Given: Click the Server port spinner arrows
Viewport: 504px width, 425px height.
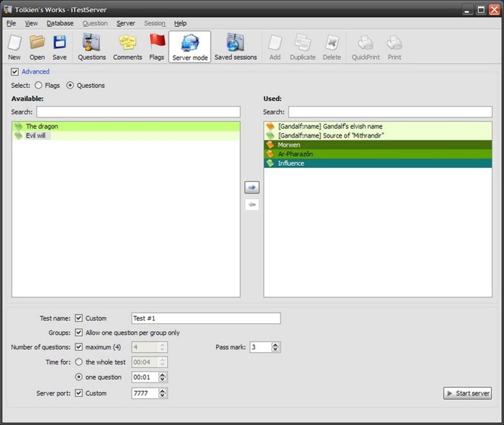Looking at the screenshot, I should pyautogui.click(x=163, y=393).
